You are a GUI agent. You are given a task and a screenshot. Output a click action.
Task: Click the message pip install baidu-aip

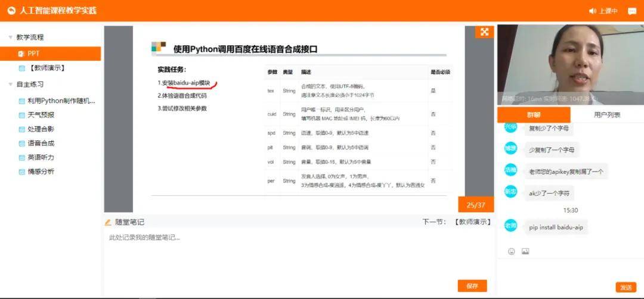pyautogui.click(x=556, y=227)
